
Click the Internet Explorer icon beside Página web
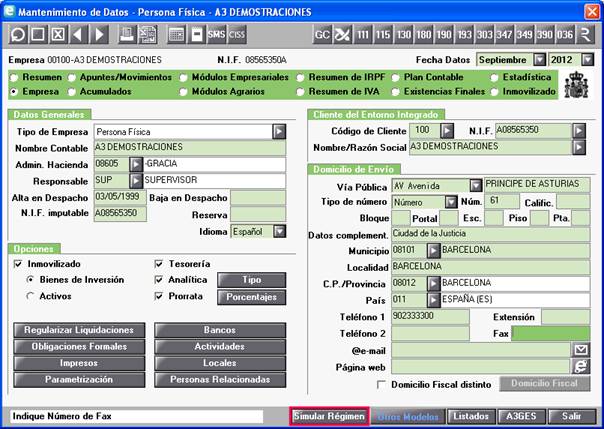(581, 367)
